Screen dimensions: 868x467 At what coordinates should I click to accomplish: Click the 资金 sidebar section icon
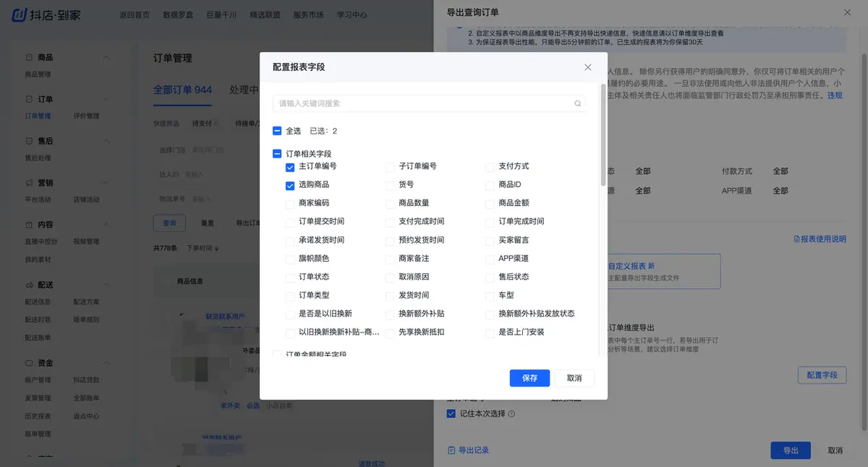pos(29,363)
